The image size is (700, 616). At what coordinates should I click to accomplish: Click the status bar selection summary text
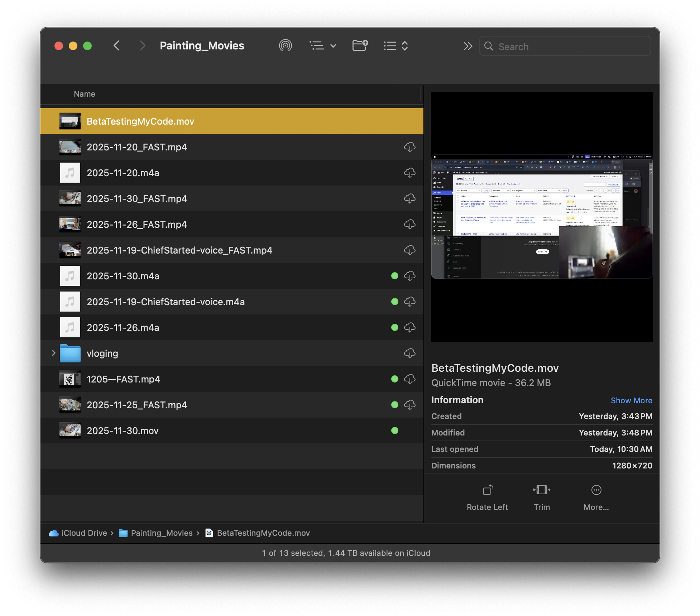pos(346,553)
